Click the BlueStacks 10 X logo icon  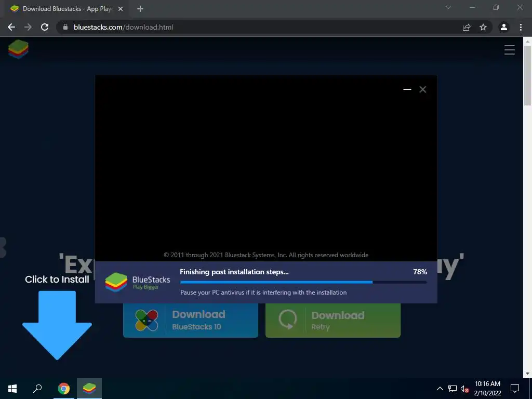[146, 320]
